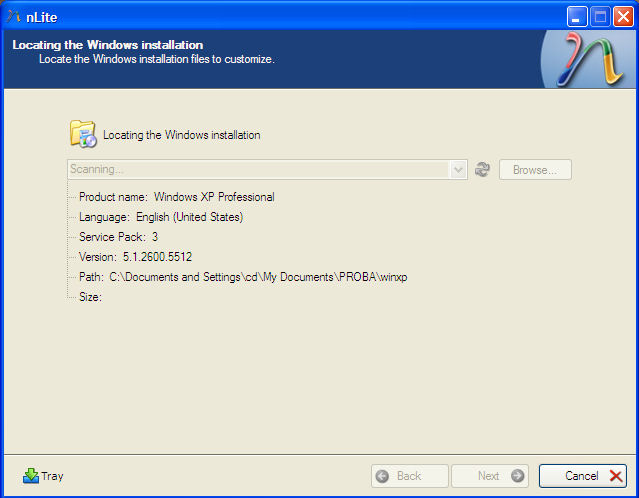This screenshot has height=498, width=639.
Task: Select the Product name: Windows XP Professional row
Action: pyautogui.click(x=176, y=197)
